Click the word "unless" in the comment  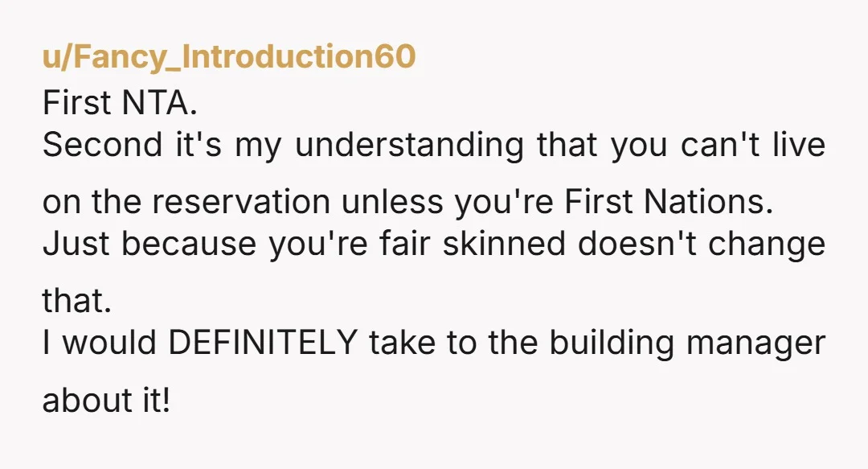392,201
